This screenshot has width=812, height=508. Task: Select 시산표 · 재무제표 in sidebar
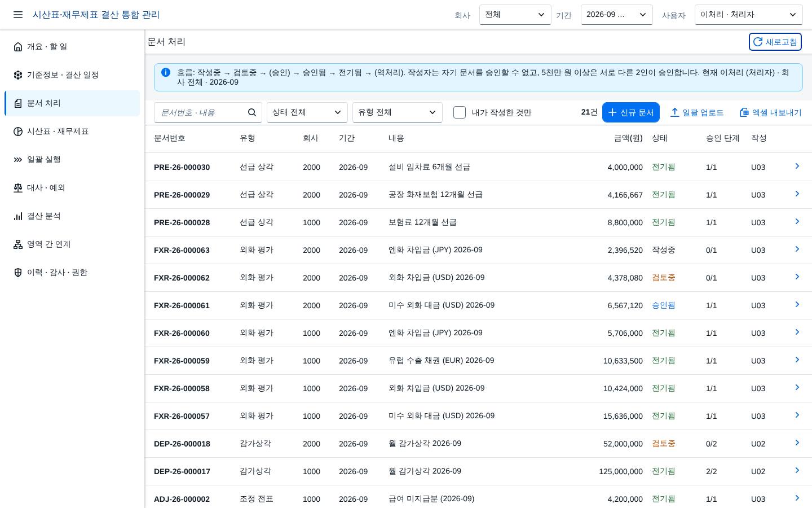72,132
